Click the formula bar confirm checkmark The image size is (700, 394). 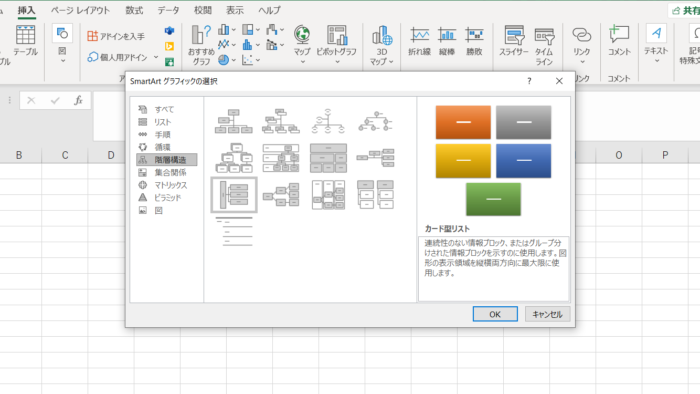point(55,100)
